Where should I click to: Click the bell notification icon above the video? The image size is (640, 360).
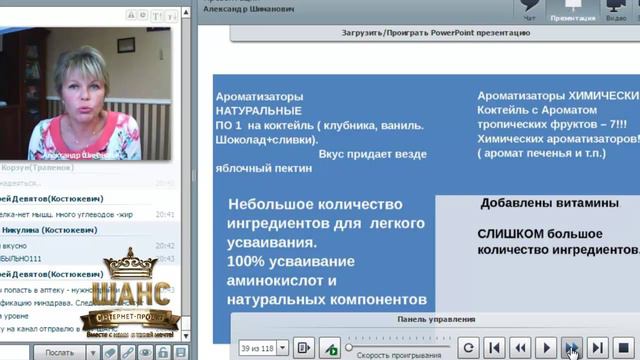pos(131,16)
